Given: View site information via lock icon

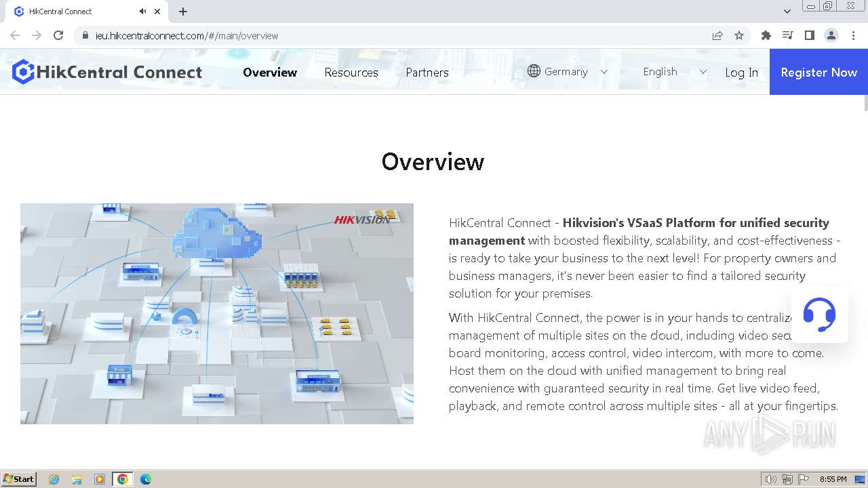Looking at the screenshot, I should click(85, 35).
